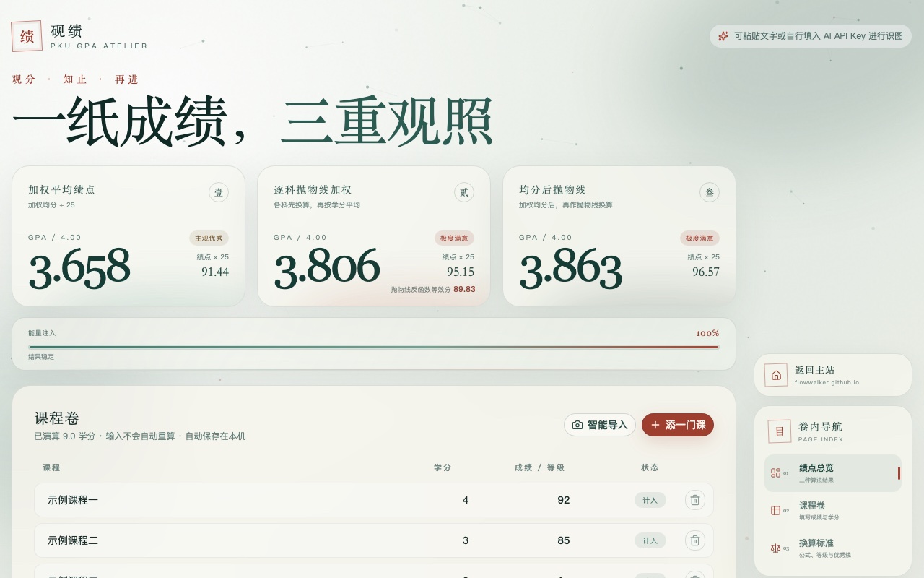Open 返回主站 flowwalker.github.io link
This screenshot has height=578, width=924.
click(x=833, y=375)
